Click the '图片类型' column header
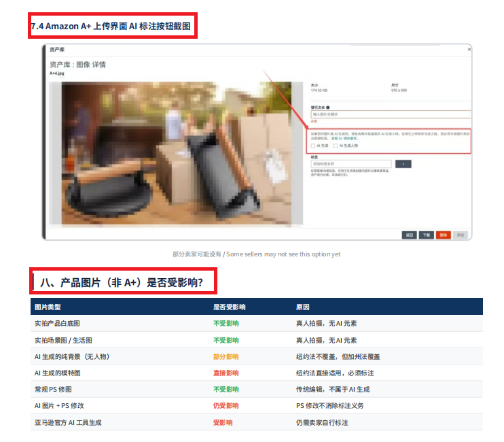Viewport: 504px width, 442px height. 48,307
